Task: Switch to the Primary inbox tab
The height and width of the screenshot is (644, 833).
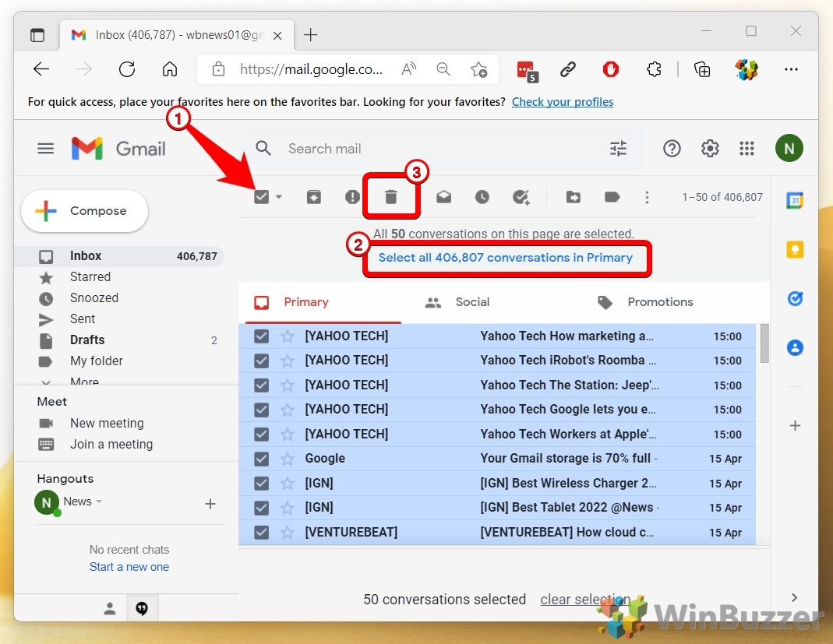Action: [323, 302]
